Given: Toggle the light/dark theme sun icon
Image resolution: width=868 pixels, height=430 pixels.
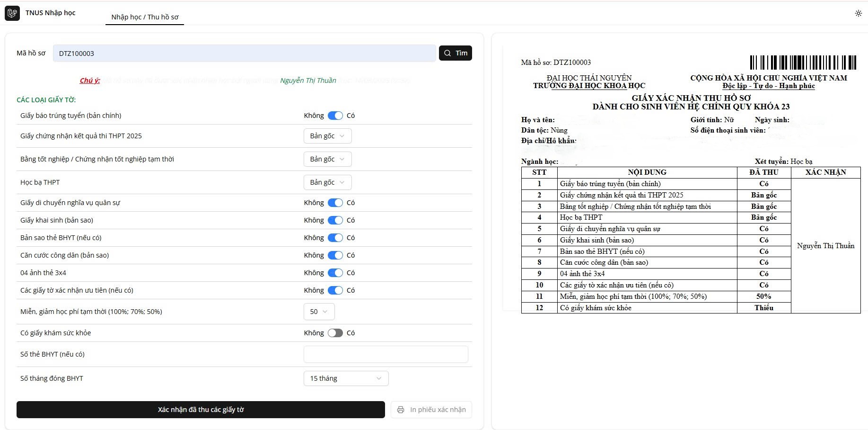Looking at the screenshot, I should [x=858, y=13].
